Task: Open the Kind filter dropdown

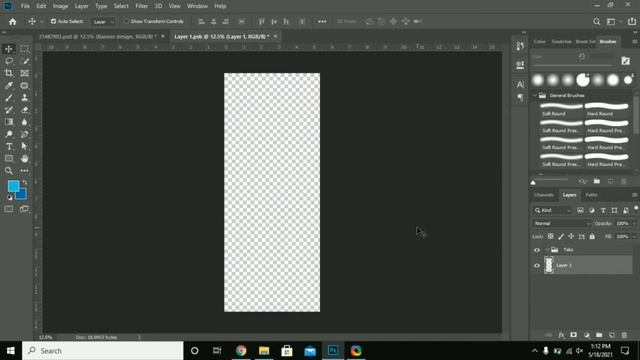Action: click(553, 210)
